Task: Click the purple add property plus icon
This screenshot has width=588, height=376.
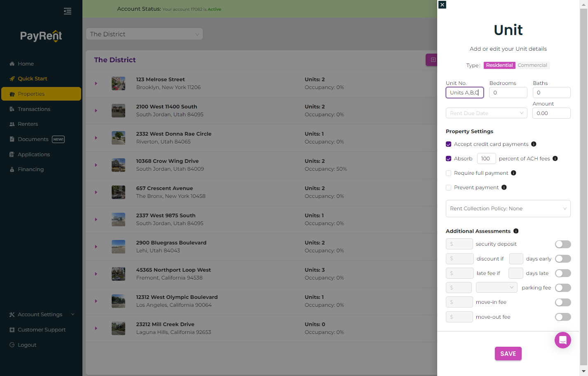Action: 433,60
